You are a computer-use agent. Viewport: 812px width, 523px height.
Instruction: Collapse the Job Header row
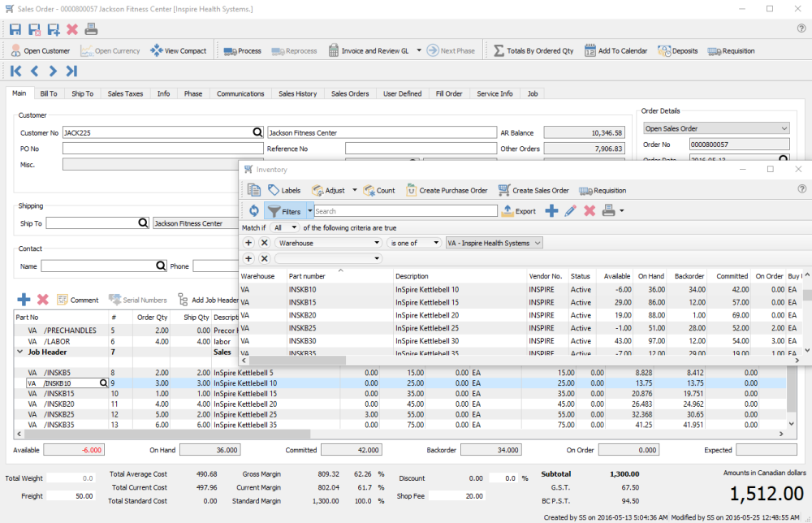click(20, 353)
